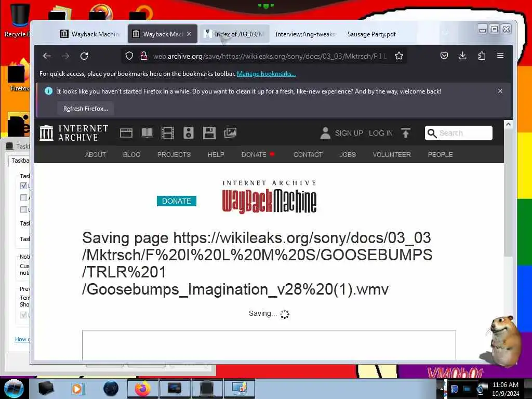The image size is (532, 399).
Task: Open the ABOUT menu item
Action: 96,154
